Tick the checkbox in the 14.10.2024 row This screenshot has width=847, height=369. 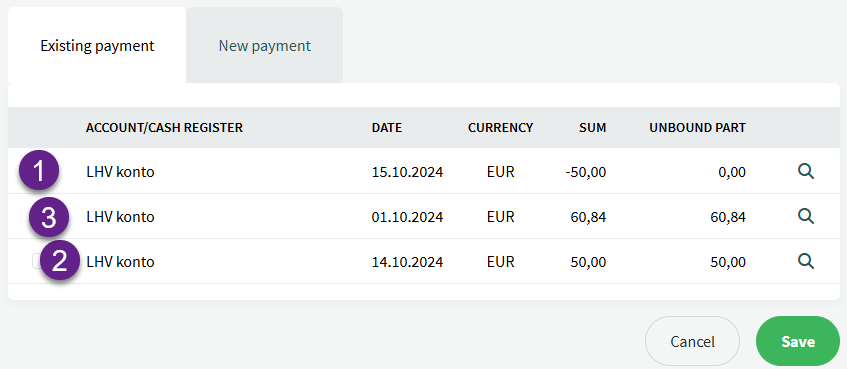37,261
